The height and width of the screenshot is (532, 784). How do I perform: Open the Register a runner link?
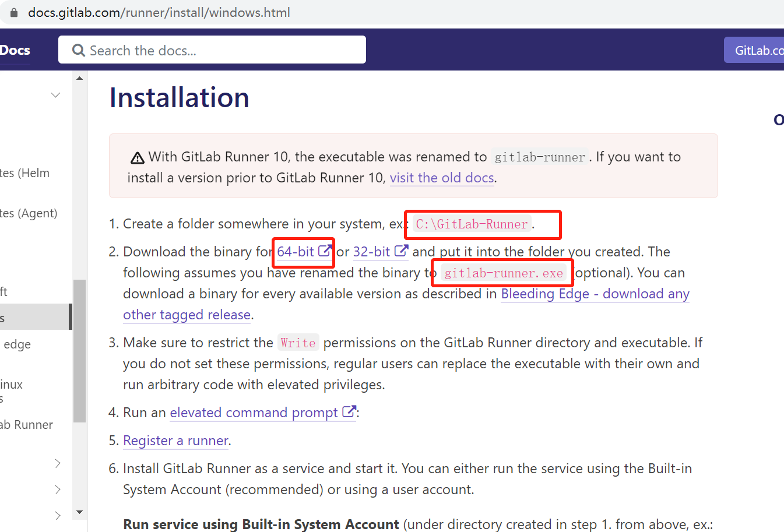pyautogui.click(x=175, y=440)
